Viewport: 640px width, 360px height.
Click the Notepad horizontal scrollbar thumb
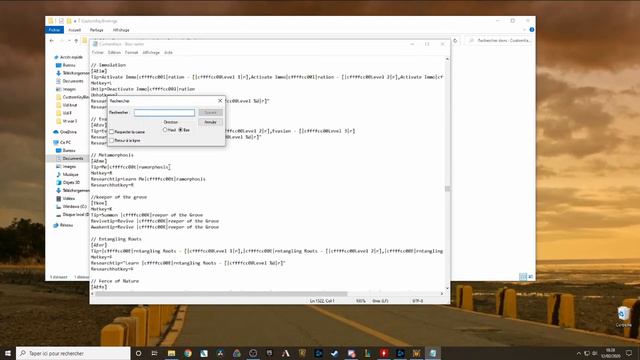[x=221, y=294]
